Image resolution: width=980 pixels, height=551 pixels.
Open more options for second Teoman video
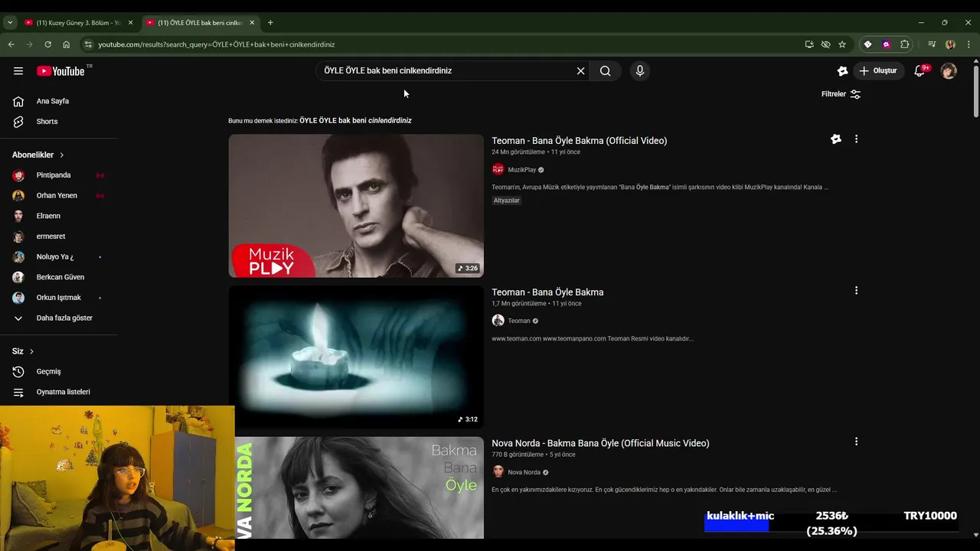click(856, 291)
